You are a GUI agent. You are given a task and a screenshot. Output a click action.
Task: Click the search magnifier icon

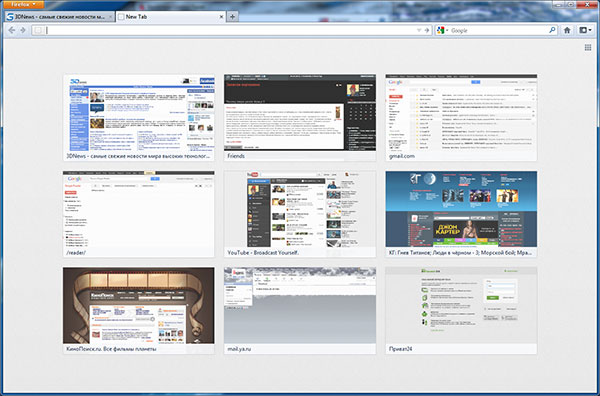tap(552, 30)
